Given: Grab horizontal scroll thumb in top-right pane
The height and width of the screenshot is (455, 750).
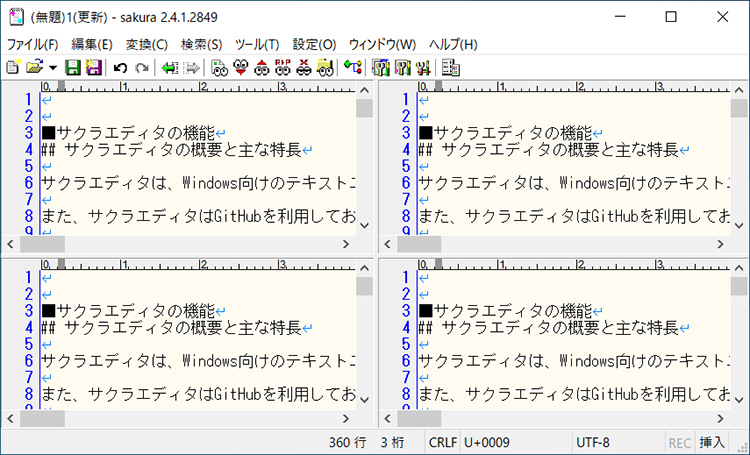Looking at the screenshot, I should (419, 244).
